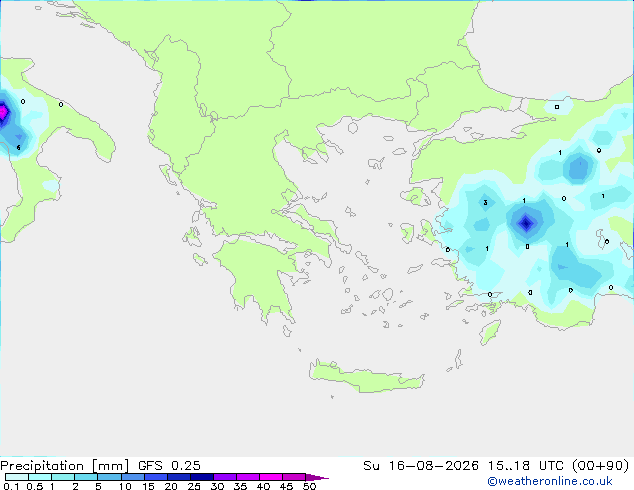Click the "3" precipitation value over western Turkey

[x=485, y=203]
